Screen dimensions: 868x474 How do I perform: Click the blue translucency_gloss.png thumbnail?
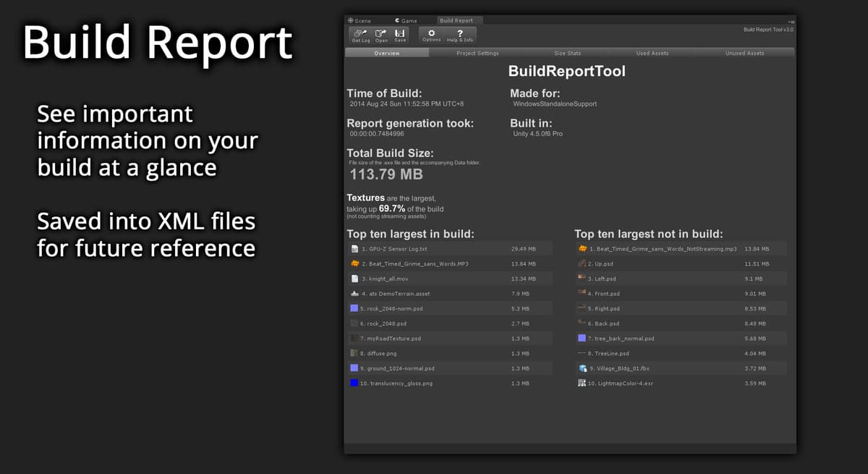coord(354,383)
